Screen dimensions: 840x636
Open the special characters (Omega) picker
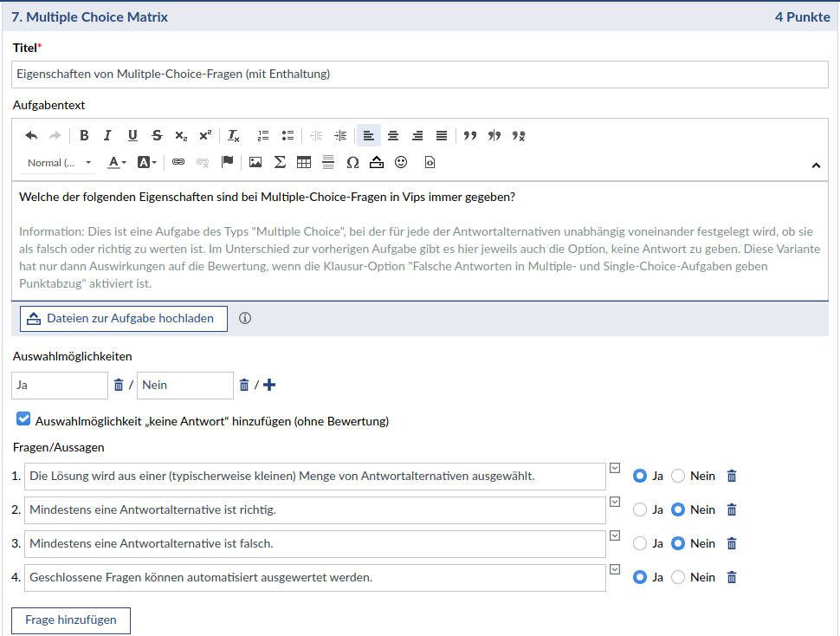[x=352, y=162]
